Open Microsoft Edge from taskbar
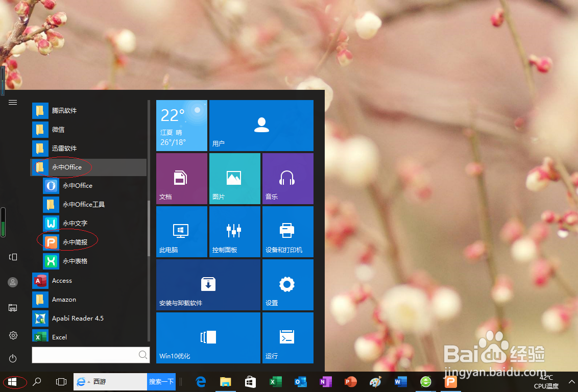The width and height of the screenshot is (578, 392). 201,382
